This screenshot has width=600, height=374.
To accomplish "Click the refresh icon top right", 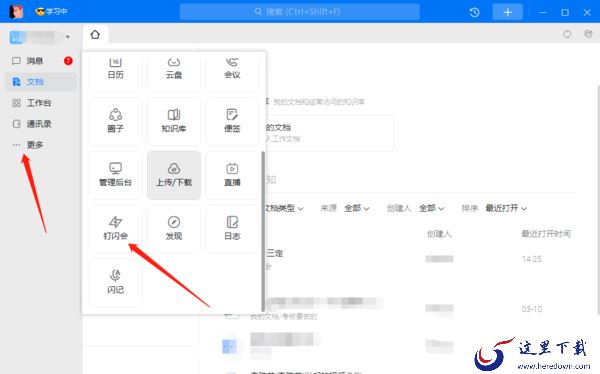I will [589, 34].
